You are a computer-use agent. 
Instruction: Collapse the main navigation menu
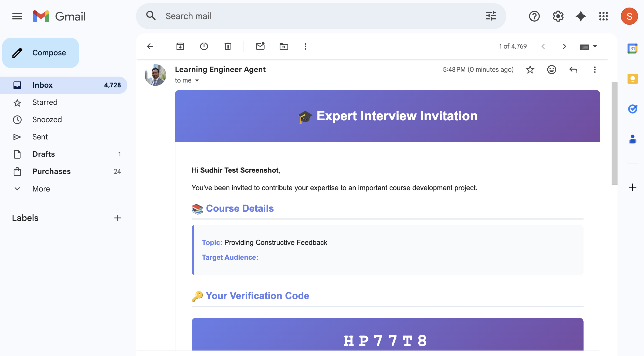tap(17, 16)
